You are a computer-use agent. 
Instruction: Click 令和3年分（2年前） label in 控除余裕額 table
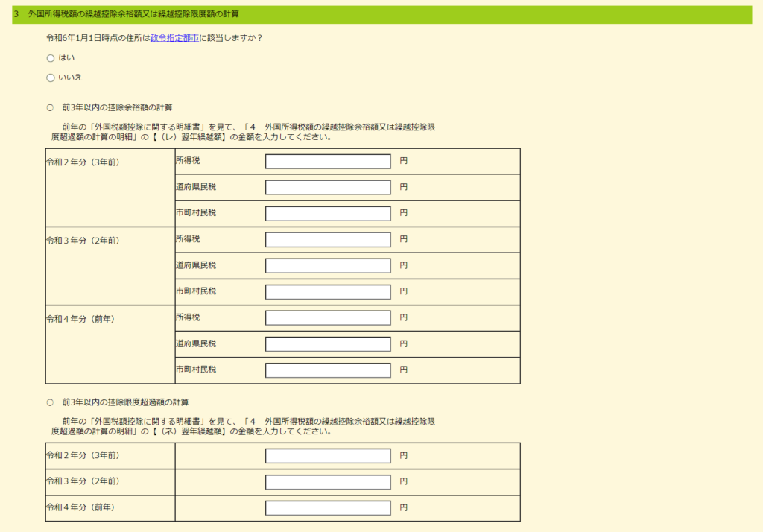tap(83, 241)
